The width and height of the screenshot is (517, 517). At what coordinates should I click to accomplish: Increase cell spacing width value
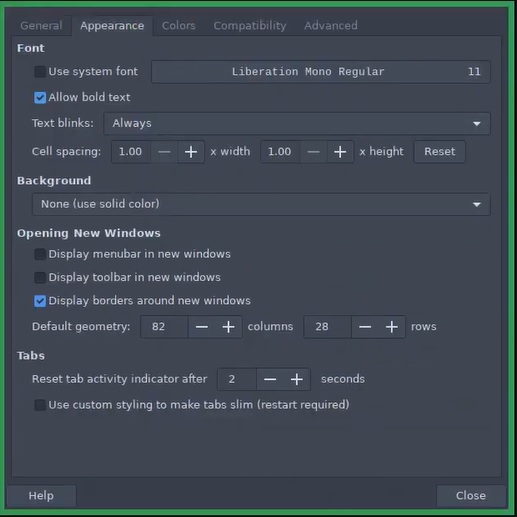(191, 152)
